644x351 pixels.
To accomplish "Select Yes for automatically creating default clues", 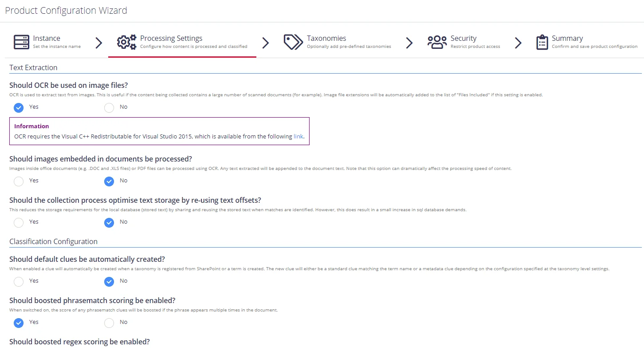I will pos(19,281).
